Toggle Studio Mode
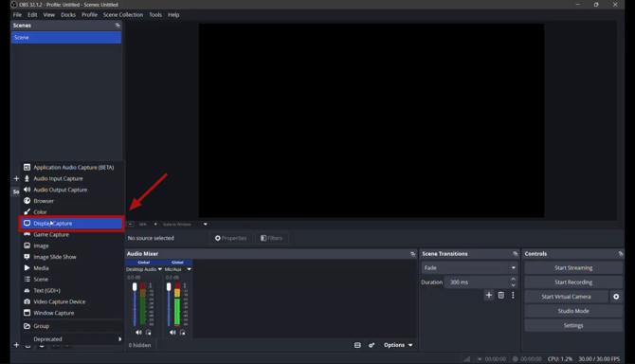635x364 pixels. [573, 311]
